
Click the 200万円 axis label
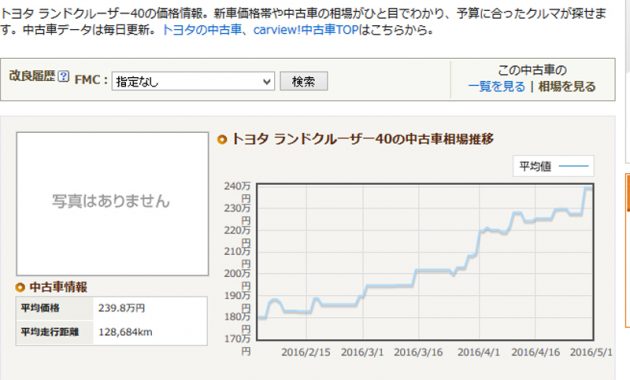point(238,279)
